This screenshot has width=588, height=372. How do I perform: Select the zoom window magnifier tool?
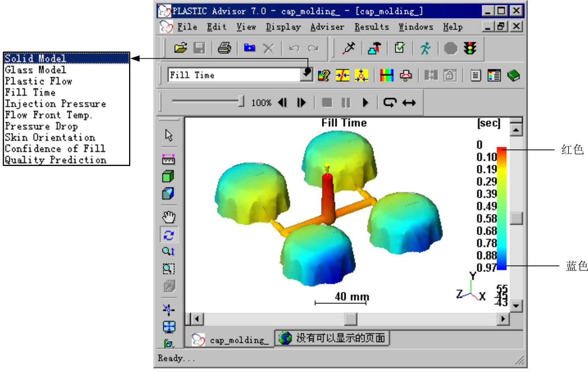click(x=168, y=268)
